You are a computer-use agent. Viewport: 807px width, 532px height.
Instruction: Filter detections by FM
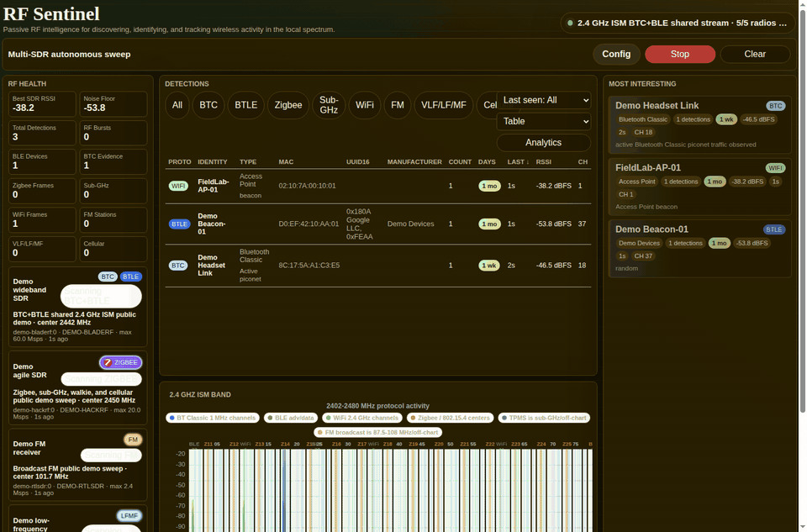pos(398,105)
